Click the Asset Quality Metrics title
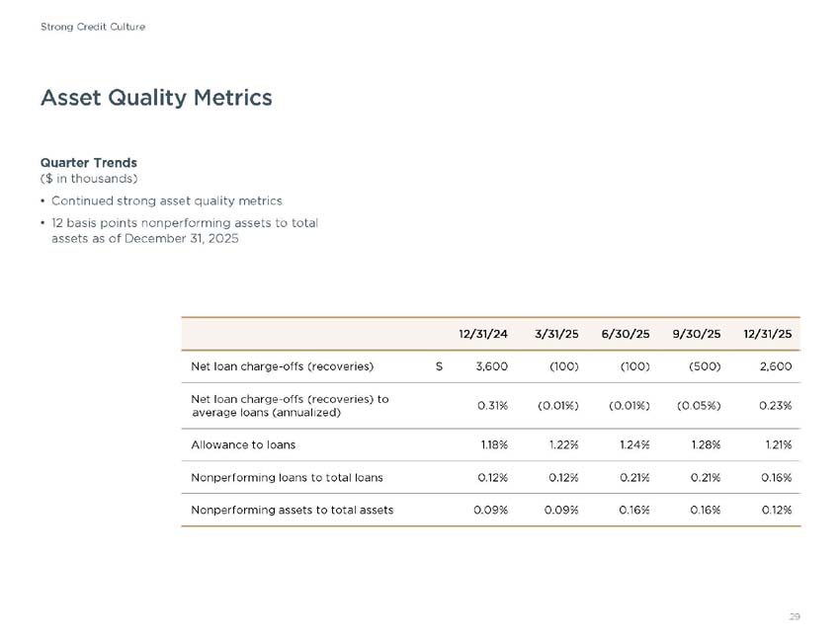The width and height of the screenshot is (840, 640). click(155, 98)
